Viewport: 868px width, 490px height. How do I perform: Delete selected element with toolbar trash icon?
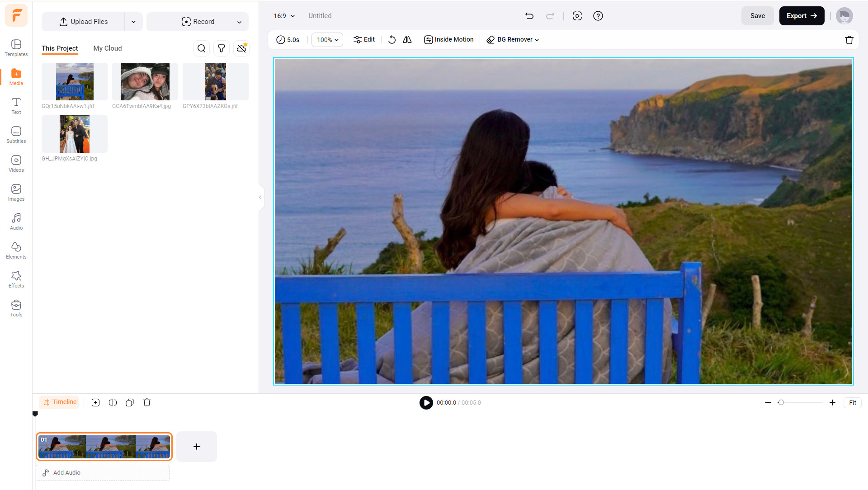pos(849,40)
